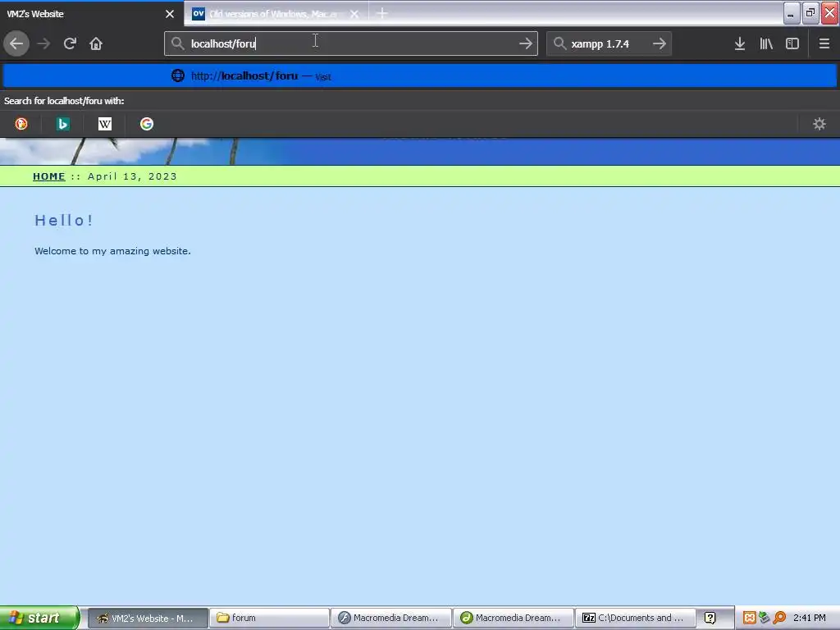Click the XAMPP tray icon
The image size is (840, 630).
point(750,618)
